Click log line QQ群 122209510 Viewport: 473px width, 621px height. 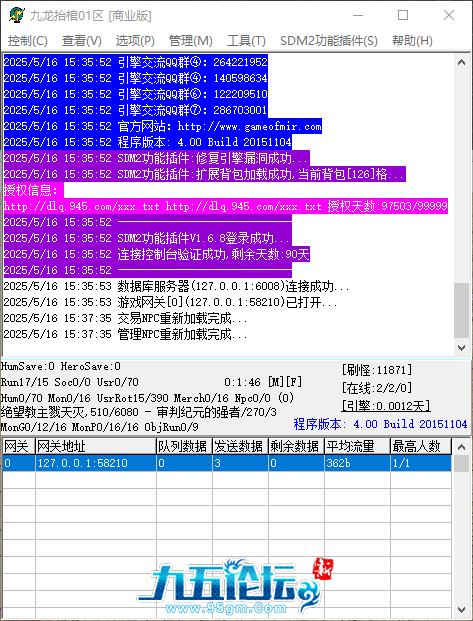[x=135, y=94]
